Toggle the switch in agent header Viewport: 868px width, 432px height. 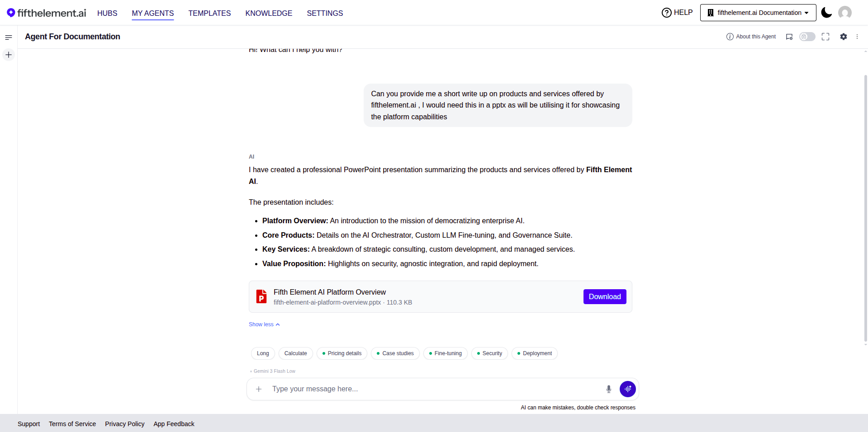tap(807, 37)
